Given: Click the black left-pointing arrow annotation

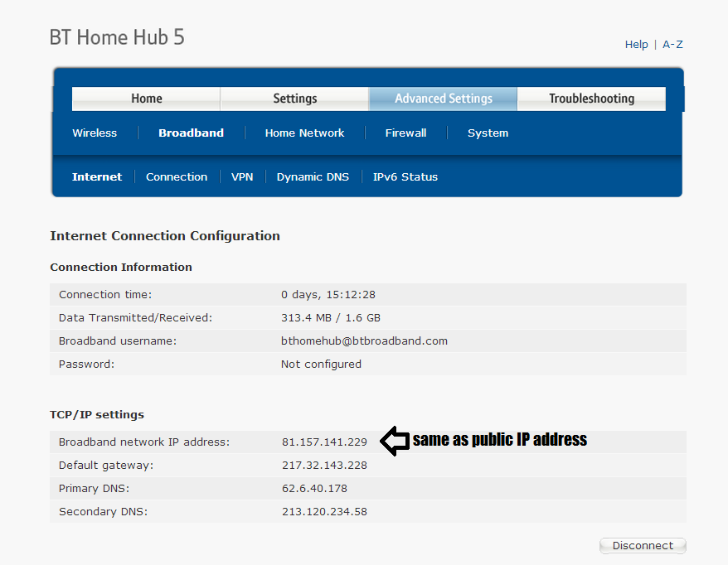Looking at the screenshot, I should click(395, 441).
